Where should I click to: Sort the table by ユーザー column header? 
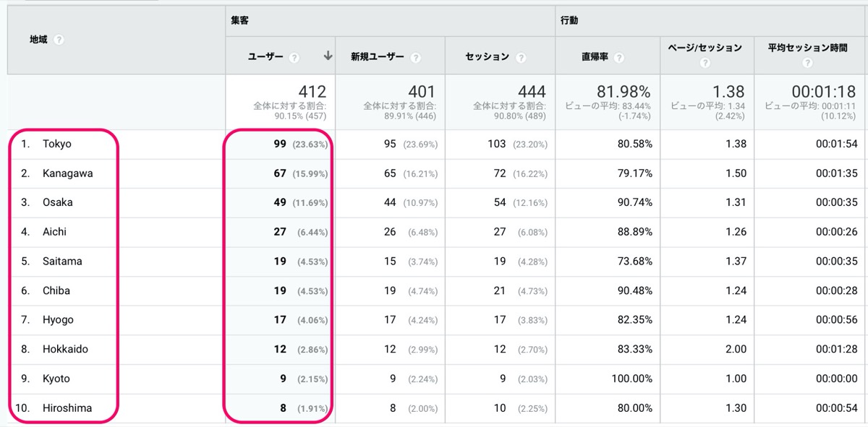coord(265,57)
